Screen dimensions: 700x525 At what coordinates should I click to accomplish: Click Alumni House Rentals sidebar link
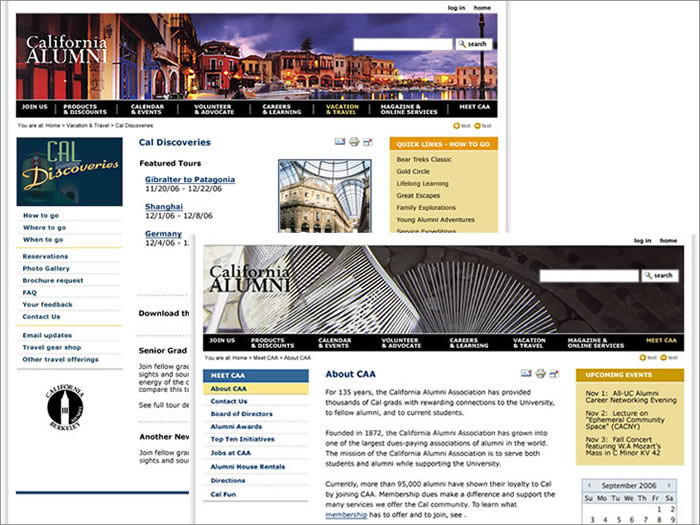248,467
